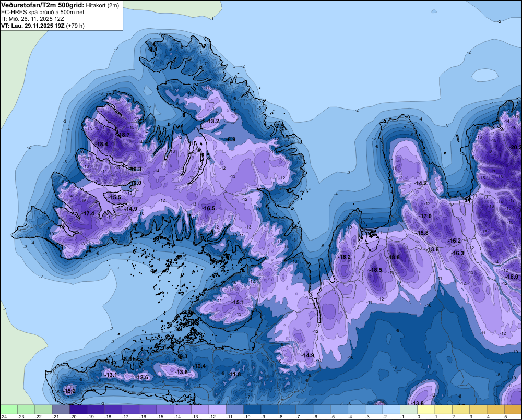Click the -18.5 temperature label
This screenshot has width=522, height=420.
point(375,270)
